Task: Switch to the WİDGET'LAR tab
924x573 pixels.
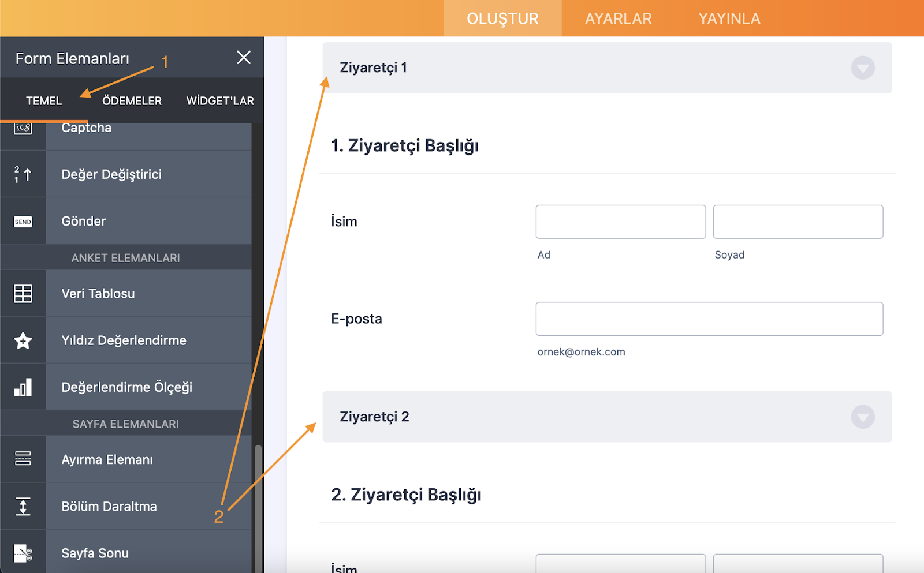Action: pos(220,101)
